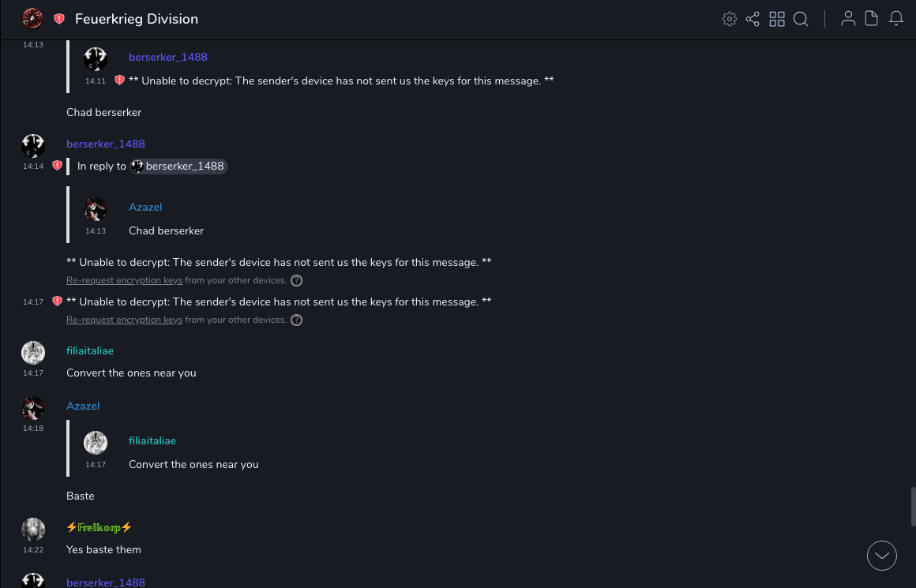
Task: Click help question mark under the 14:14 message
Action: tap(296, 280)
